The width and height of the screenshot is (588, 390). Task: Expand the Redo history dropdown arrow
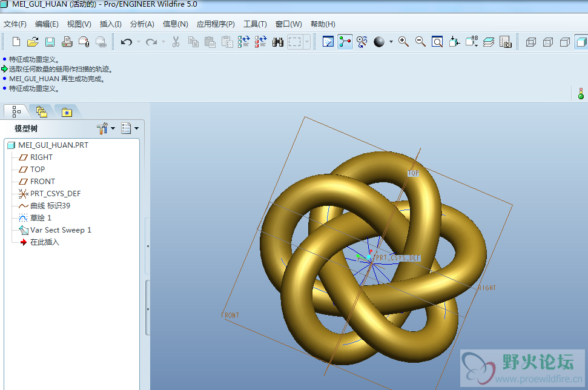coord(164,42)
